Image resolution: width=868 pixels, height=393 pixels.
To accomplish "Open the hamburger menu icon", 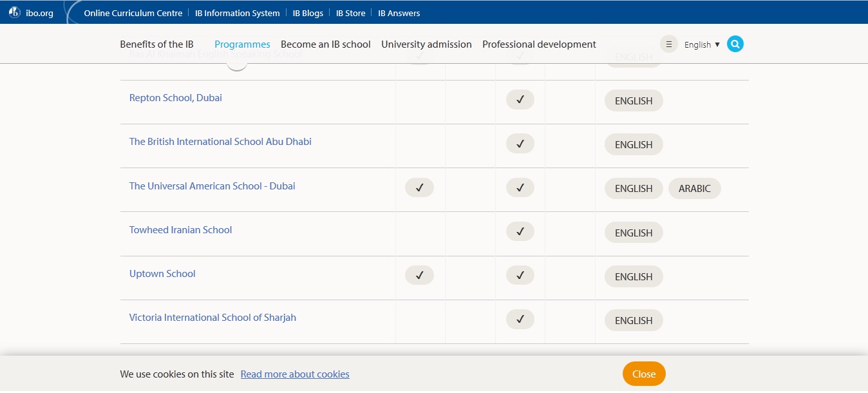I will [669, 44].
